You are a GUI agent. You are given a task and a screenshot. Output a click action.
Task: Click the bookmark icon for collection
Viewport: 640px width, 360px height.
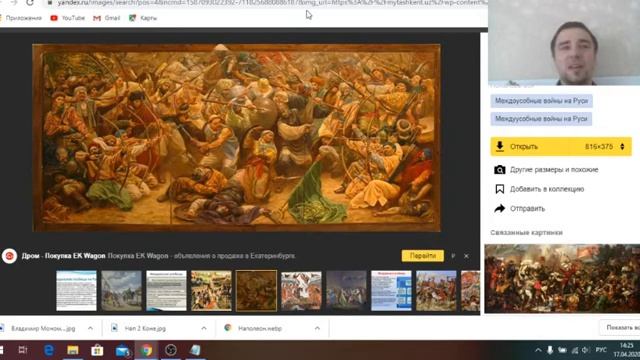click(x=500, y=189)
